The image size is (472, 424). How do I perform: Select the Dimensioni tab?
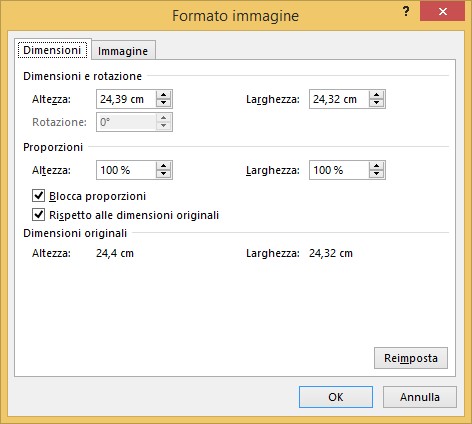tap(52, 50)
